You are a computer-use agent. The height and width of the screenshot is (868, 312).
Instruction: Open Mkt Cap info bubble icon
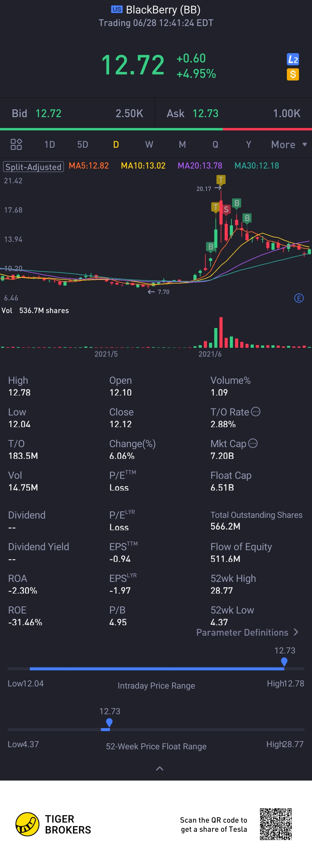click(253, 443)
